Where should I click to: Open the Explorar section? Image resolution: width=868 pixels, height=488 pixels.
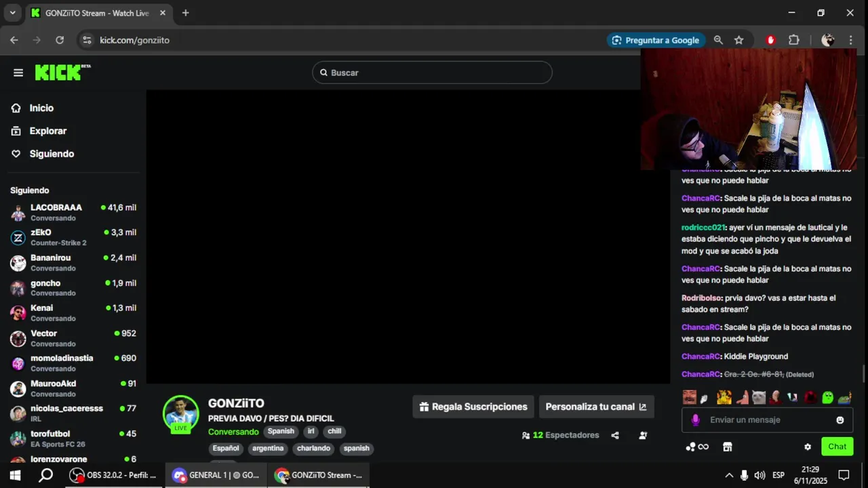47,131
